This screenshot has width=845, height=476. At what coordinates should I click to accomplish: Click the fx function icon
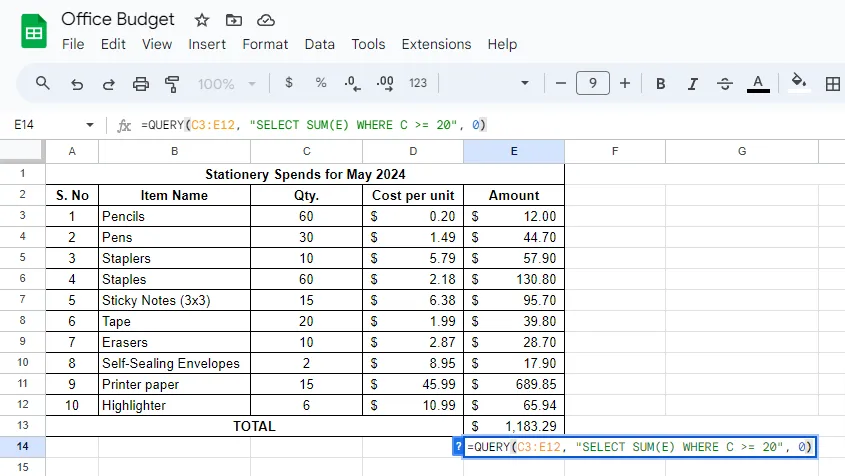tap(124, 125)
